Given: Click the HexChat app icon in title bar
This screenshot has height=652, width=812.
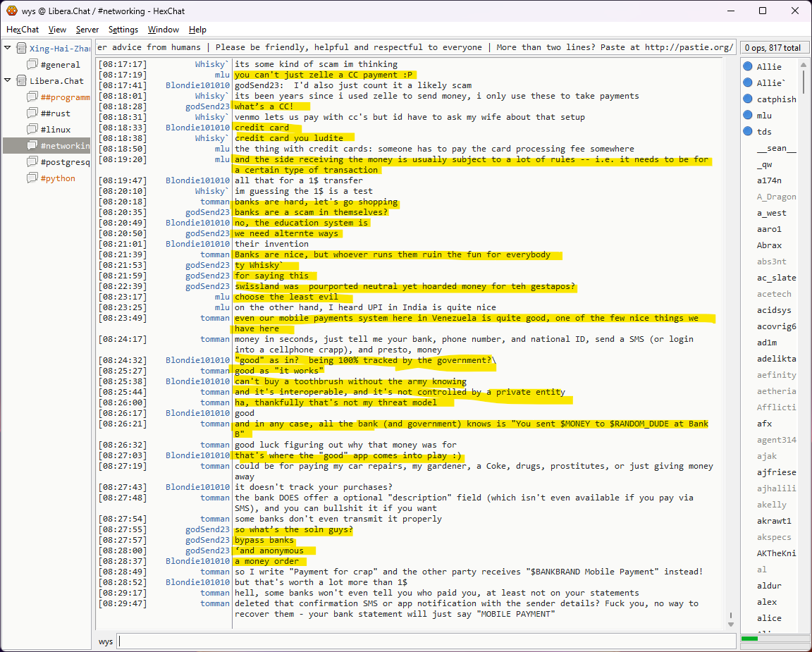Looking at the screenshot, I should pyautogui.click(x=11, y=11).
